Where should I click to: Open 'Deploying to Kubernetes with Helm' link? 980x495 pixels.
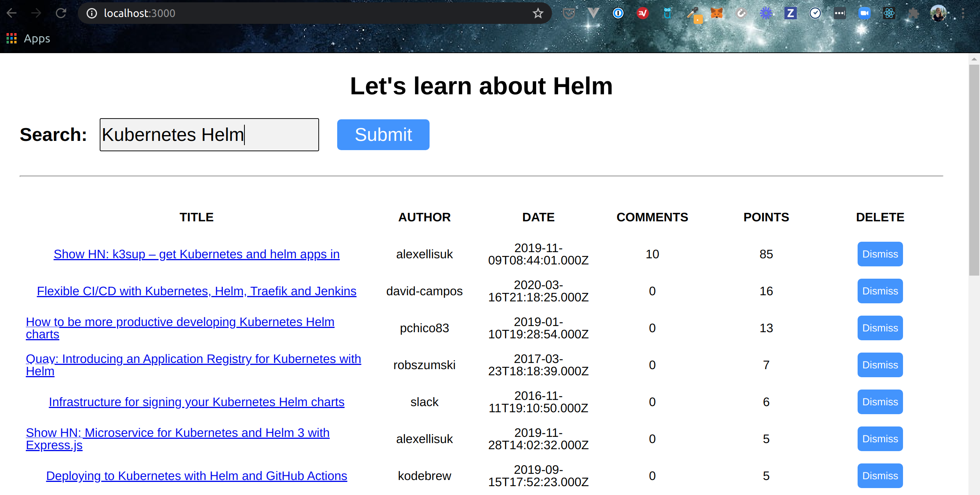click(196, 476)
